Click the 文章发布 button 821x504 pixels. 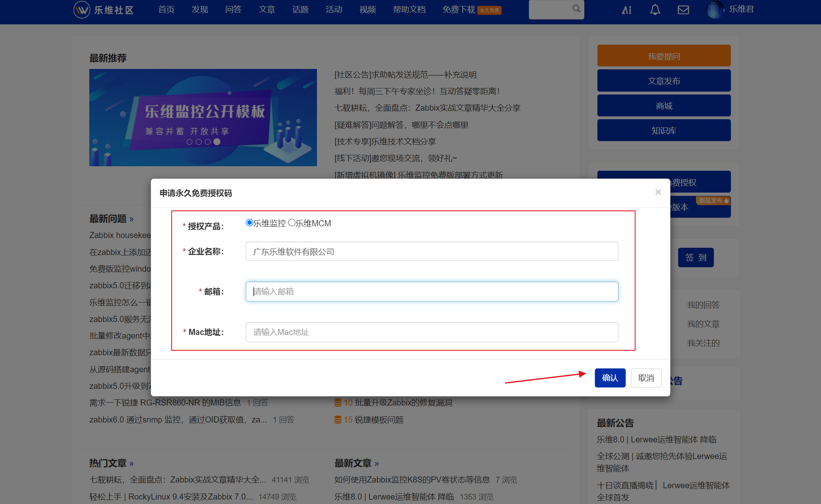pyautogui.click(x=664, y=81)
